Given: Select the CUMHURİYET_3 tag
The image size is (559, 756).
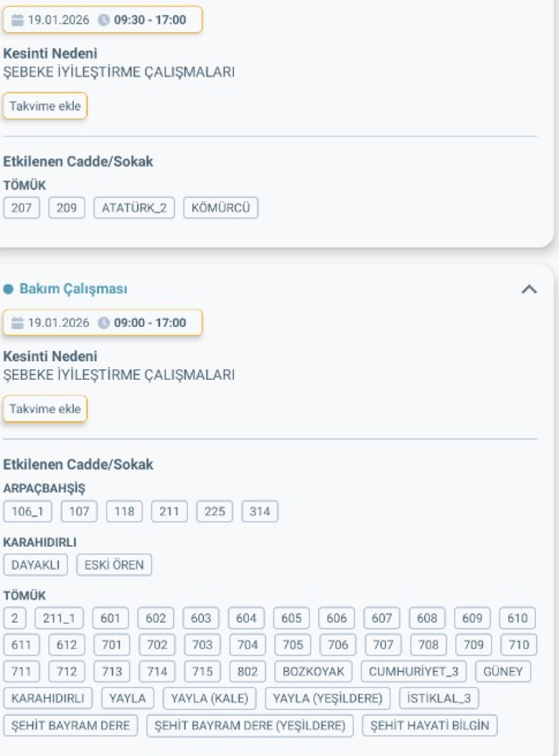Looking at the screenshot, I should coord(414,672).
